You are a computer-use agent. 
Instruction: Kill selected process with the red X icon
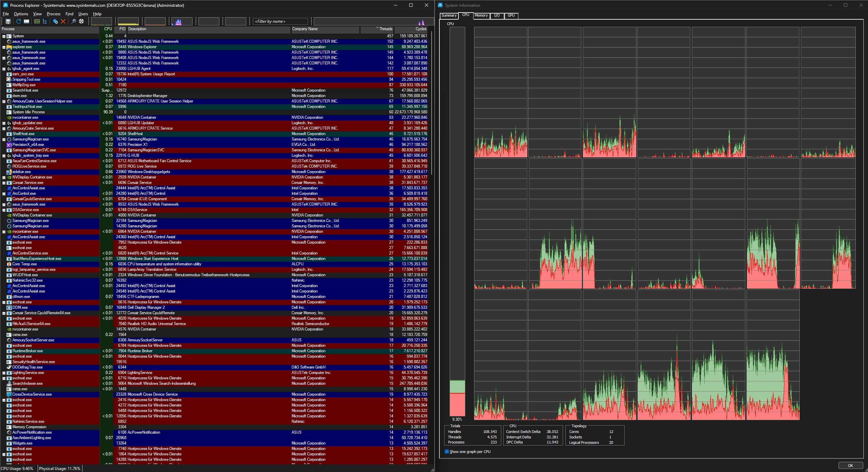point(63,21)
